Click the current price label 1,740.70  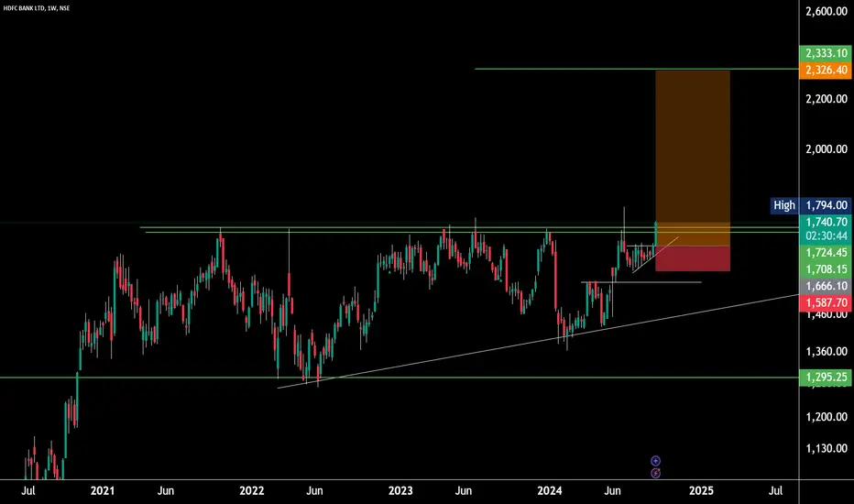(826, 222)
